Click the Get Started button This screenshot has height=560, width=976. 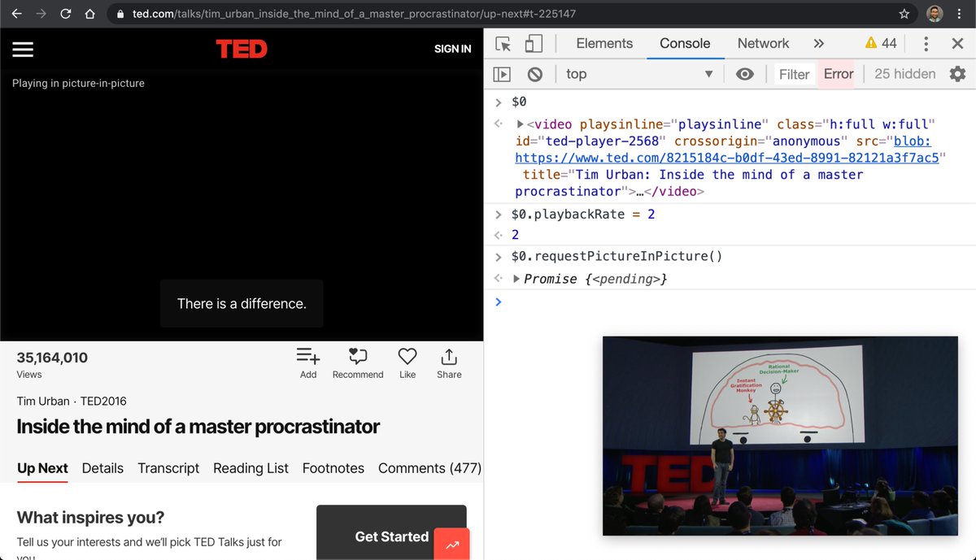(391, 532)
